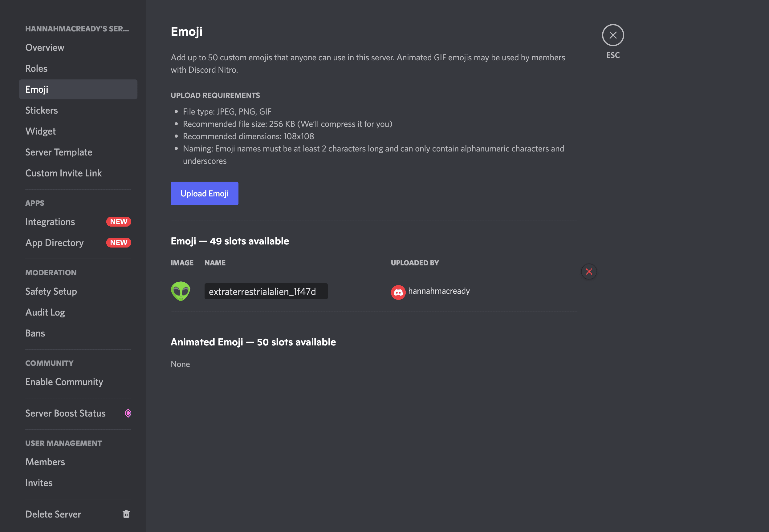Click the delete emoji red X icon

click(588, 271)
